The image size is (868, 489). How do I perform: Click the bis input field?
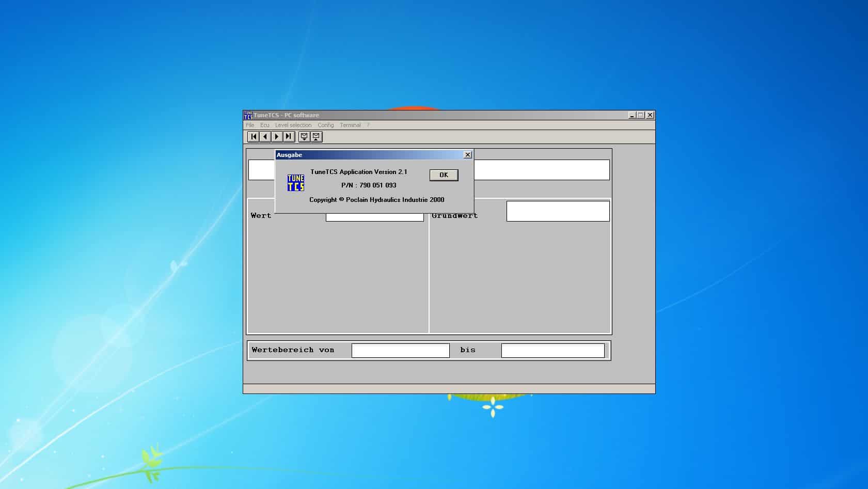pyautogui.click(x=553, y=351)
